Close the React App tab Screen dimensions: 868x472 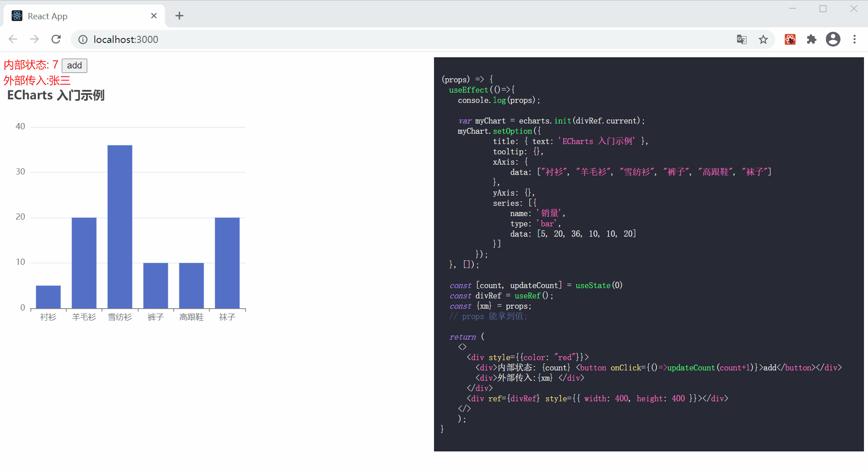pos(154,16)
